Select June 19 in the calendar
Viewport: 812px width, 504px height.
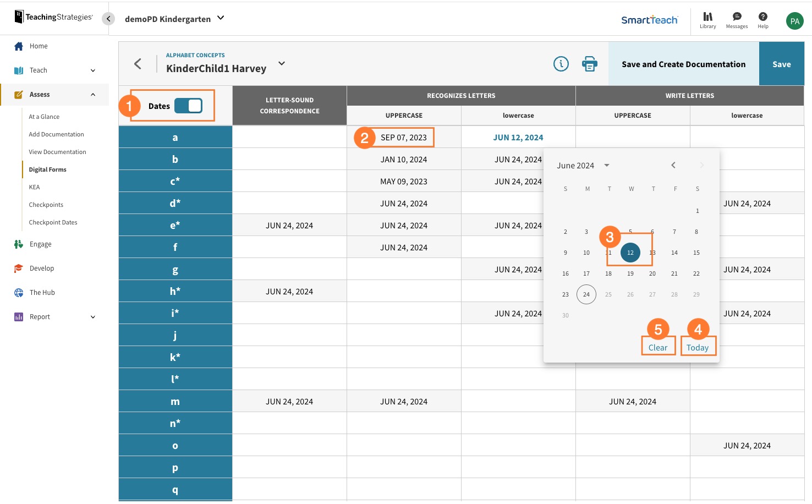(x=630, y=273)
